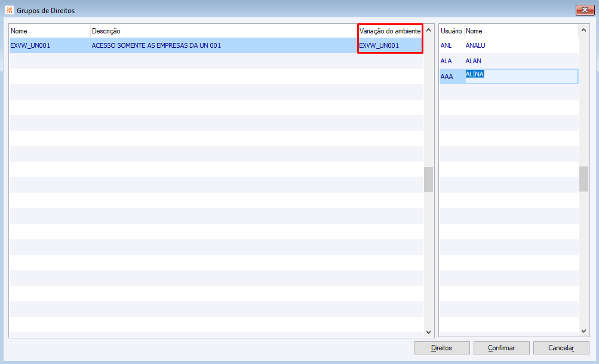Click the app icon in title bar
The width and height of the screenshot is (599, 364).
coord(9,10)
